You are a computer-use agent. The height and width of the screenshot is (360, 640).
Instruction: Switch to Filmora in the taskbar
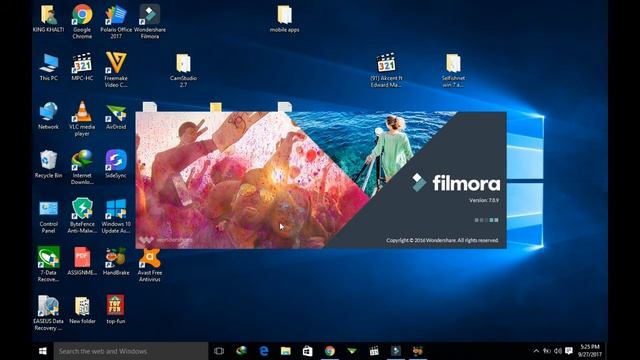[396, 351]
